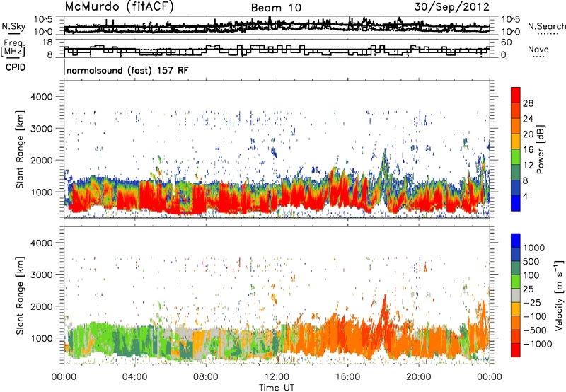
Task: Click the 'CPID' label
Action: click(x=16, y=67)
